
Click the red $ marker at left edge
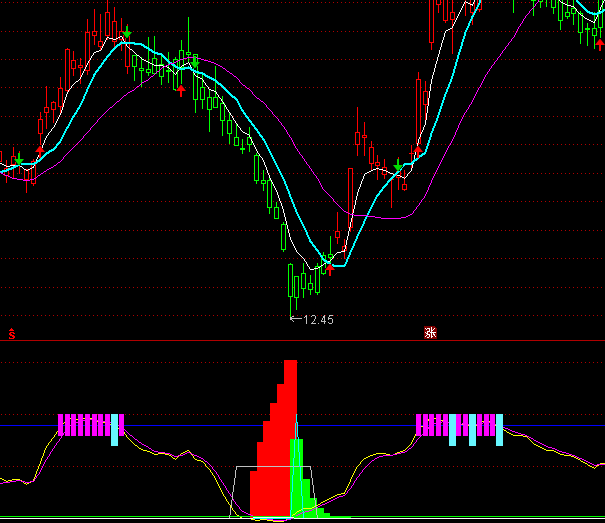coord(12,334)
